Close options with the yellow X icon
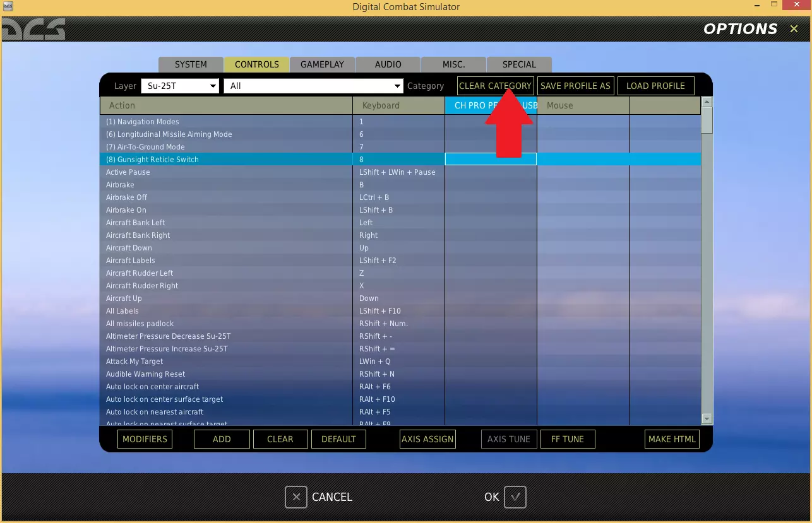The width and height of the screenshot is (812, 523). [x=794, y=29]
